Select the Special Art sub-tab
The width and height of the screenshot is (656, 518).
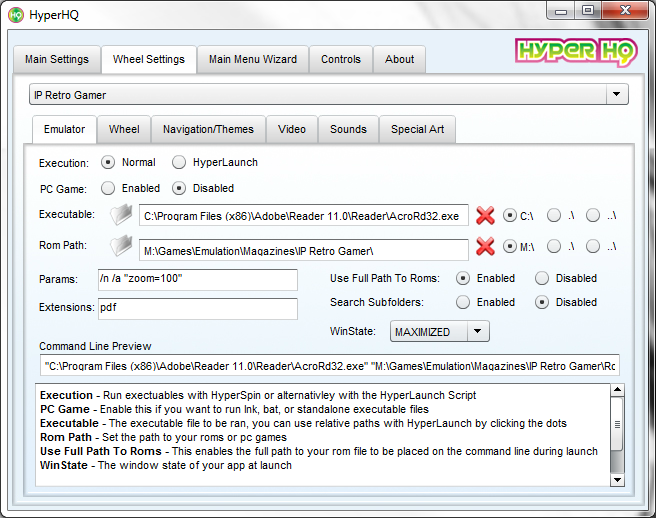pyautogui.click(x=418, y=129)
